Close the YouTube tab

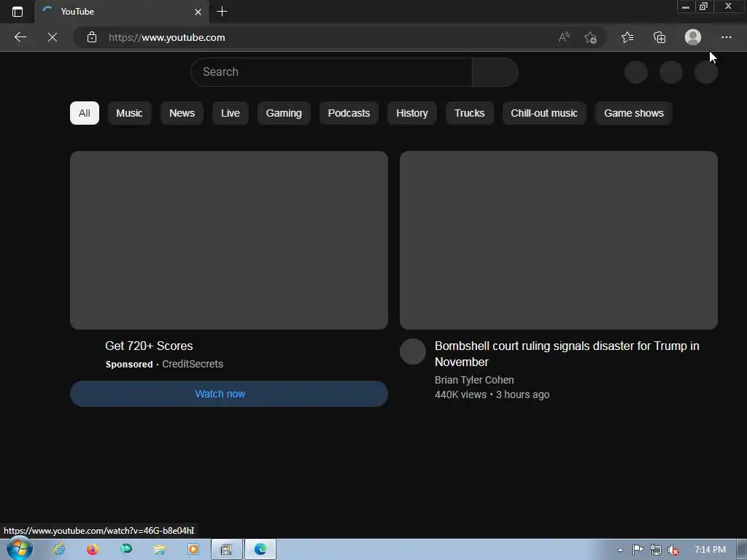198,12
